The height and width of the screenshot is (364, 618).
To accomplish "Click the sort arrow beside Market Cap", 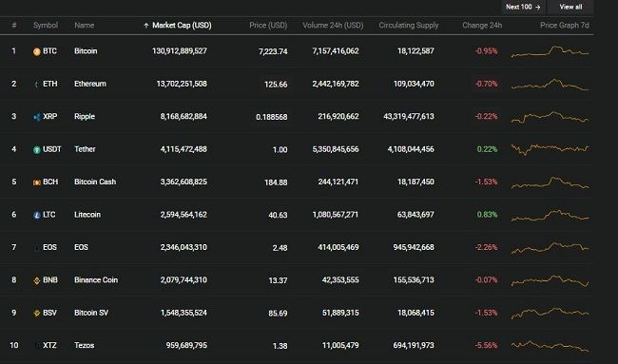I will point(145,26).
